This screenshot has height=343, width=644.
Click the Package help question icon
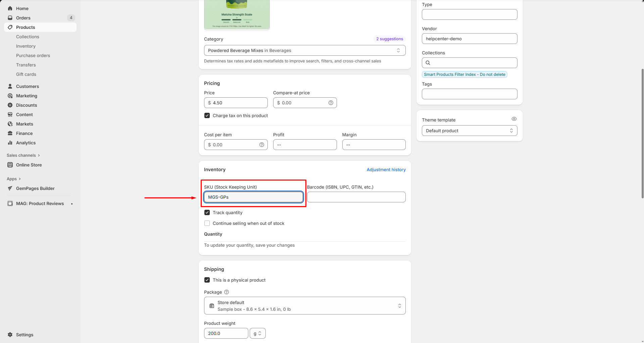pos(227,292)
